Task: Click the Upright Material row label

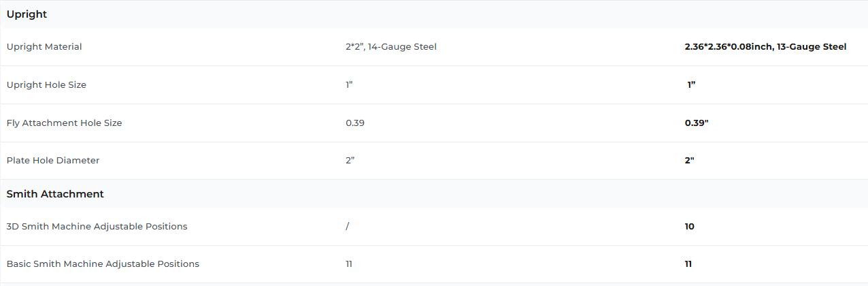Action: point(44,47)
